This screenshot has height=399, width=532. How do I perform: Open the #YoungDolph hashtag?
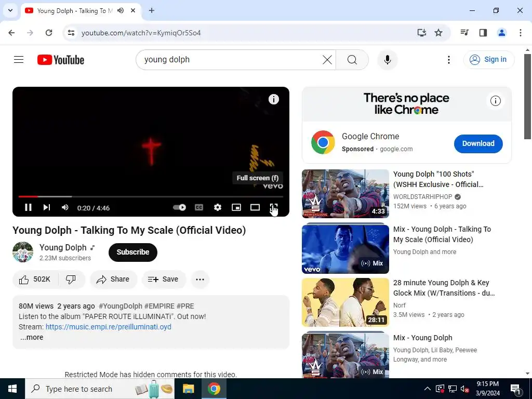121,306
